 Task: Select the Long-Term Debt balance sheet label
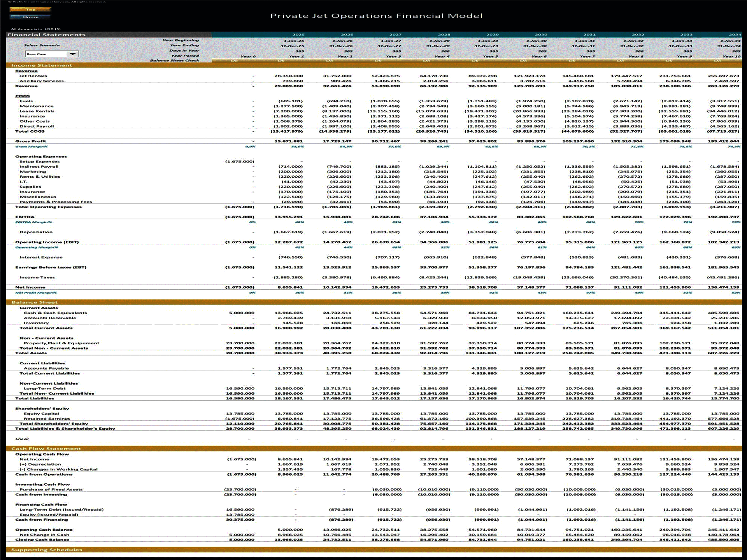click(x=45, y=388)
